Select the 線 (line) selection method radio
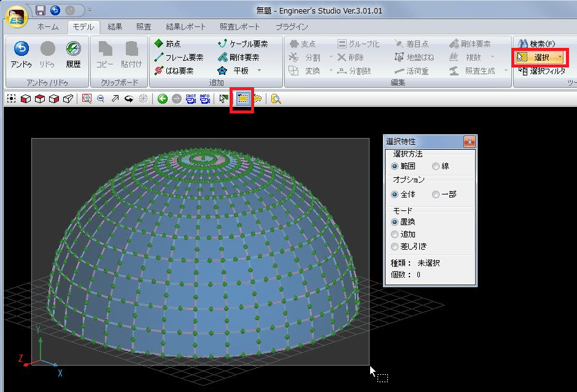The width and height of the screenshot is (577, 392). click(436, 166)
